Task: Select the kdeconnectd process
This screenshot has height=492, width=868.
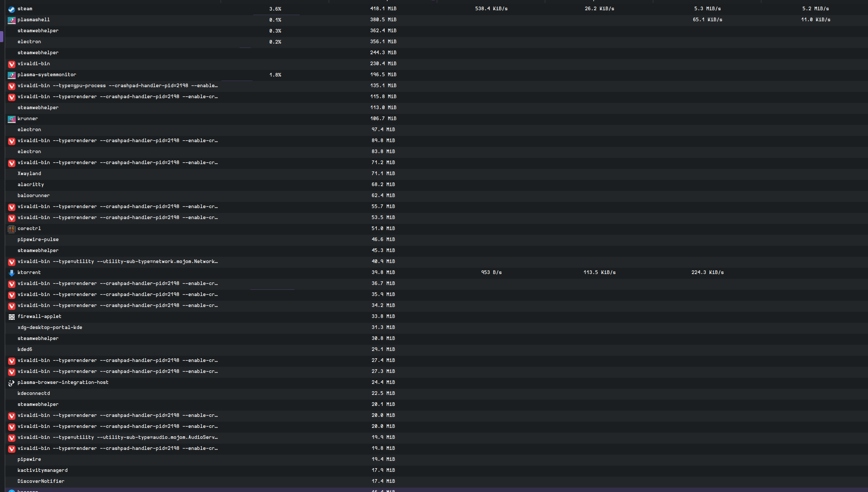Action: click(34, 393)
